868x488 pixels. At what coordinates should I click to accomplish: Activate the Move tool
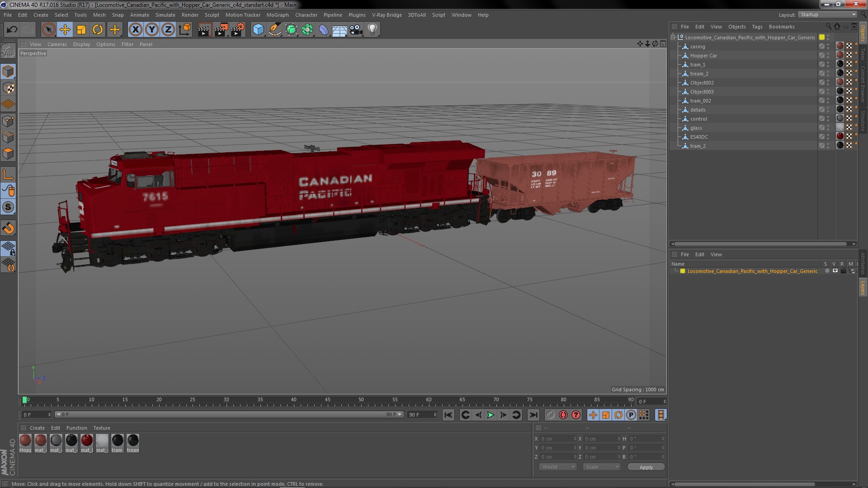(x=65, y=30)
